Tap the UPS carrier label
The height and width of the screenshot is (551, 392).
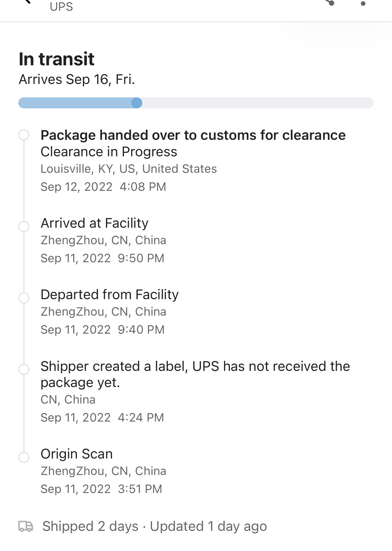(61, 7)
